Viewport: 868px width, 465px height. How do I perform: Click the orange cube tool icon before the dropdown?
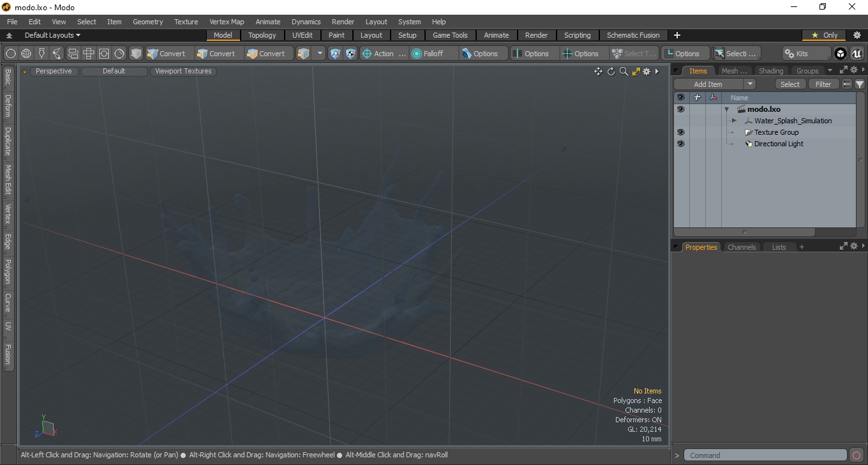click(x=304, y=54)
